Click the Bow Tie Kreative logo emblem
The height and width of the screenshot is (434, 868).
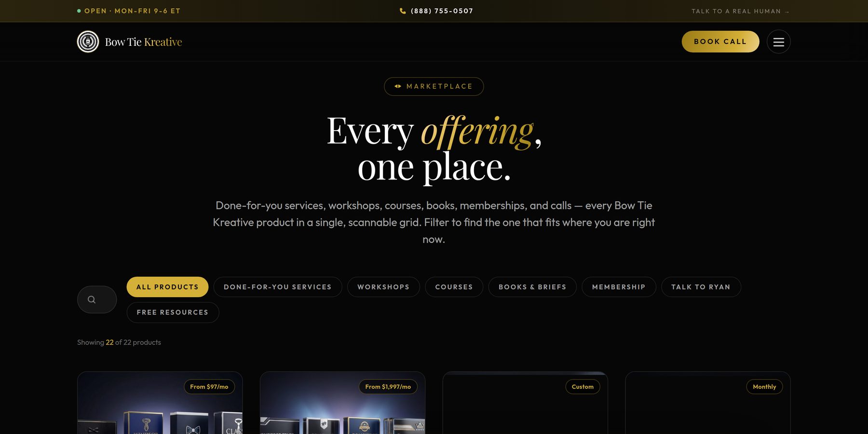tap(88, 42)
